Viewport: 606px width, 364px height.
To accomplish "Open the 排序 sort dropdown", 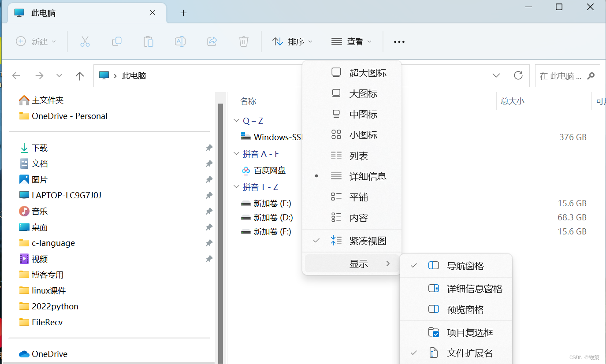I will tap(293, 41).
